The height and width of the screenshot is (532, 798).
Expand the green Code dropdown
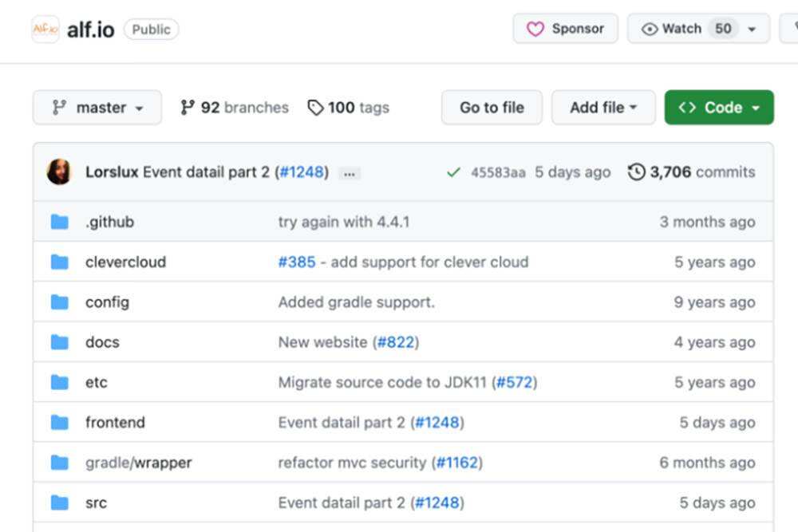pyautogui.click(x=719, y=108)
